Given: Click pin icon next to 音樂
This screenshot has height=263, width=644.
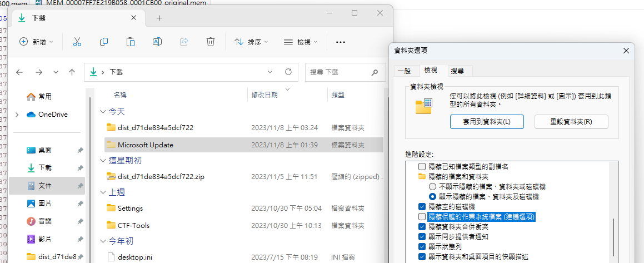Looking at the screenshot, I should [x=80, y=221].
